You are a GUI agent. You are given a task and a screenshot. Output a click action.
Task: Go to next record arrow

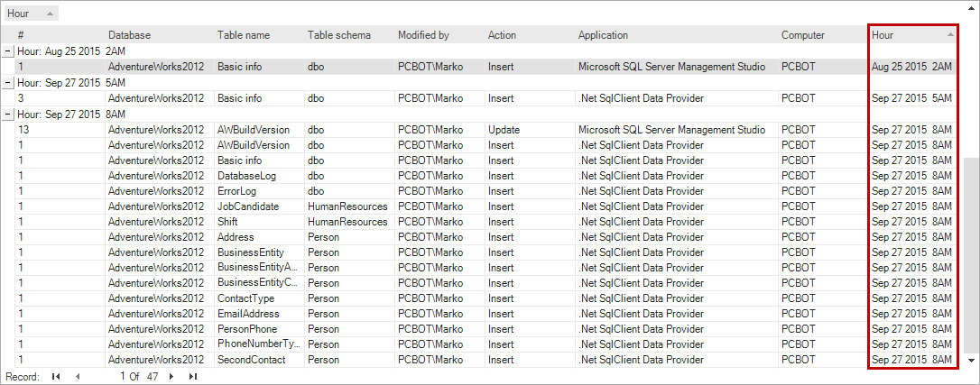coord(171,376)
